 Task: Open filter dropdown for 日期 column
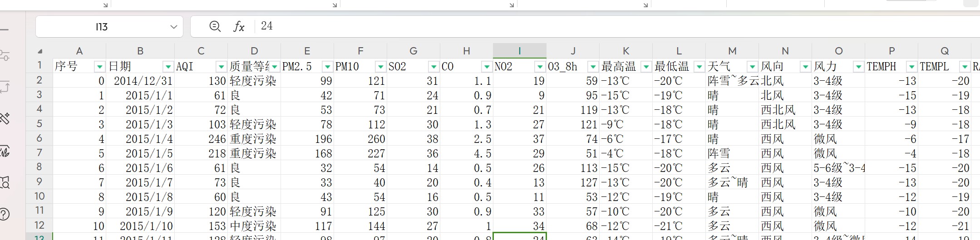pyautogui.click(x=168, y=67)
